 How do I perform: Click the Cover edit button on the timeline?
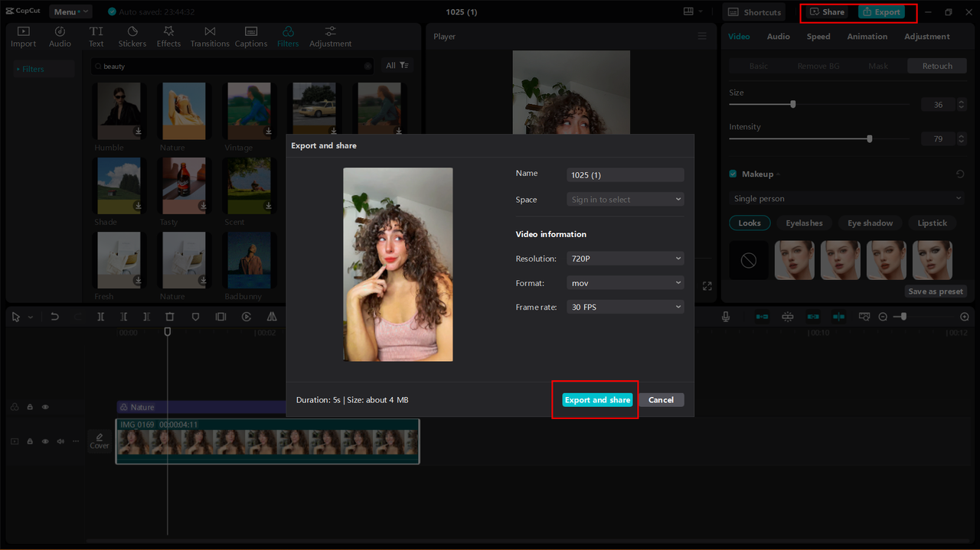tap(100, 441)
